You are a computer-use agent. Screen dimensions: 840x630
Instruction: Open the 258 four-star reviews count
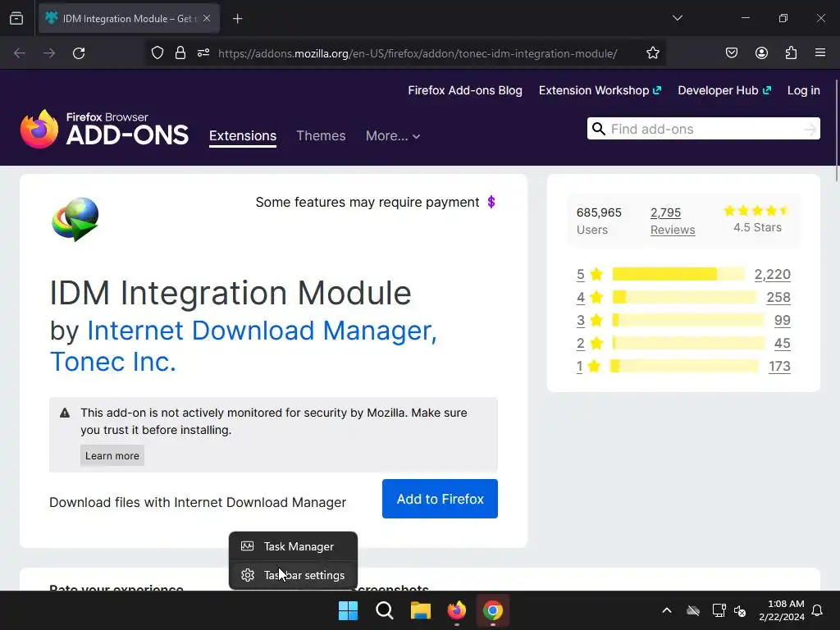(778, 297)
